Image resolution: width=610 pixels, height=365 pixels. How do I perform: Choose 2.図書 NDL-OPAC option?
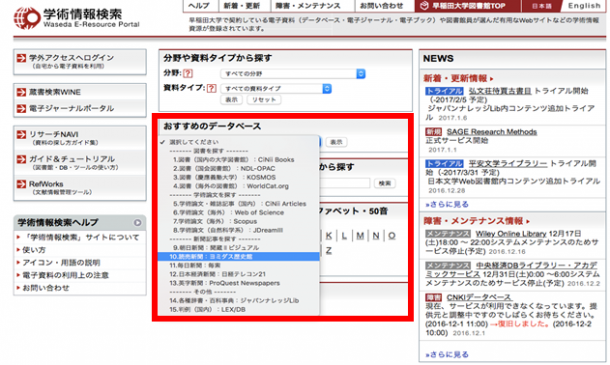click(238, 168)
